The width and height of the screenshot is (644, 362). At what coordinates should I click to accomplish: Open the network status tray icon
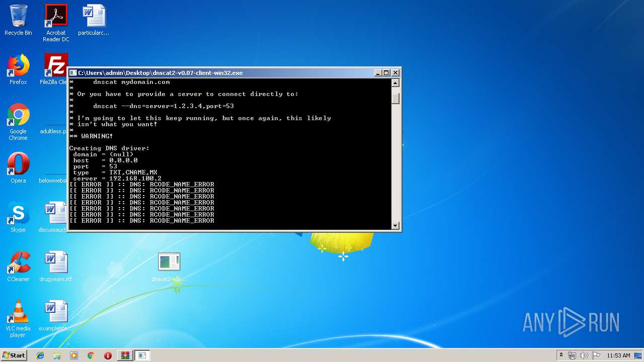(572, 355)
